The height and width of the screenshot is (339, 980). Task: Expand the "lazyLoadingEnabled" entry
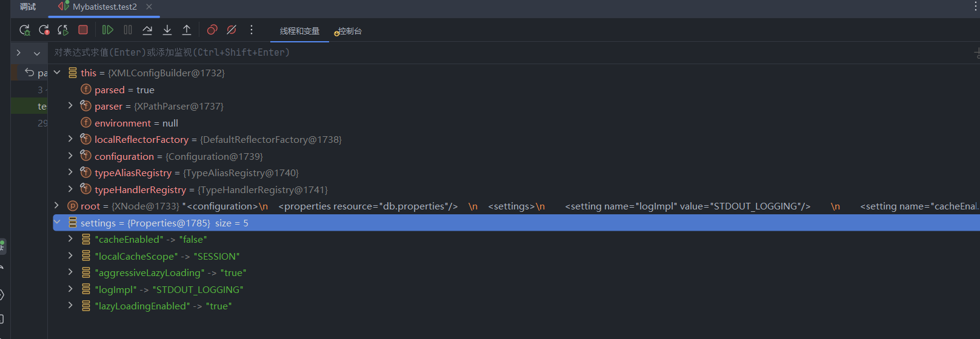[70, 305]
